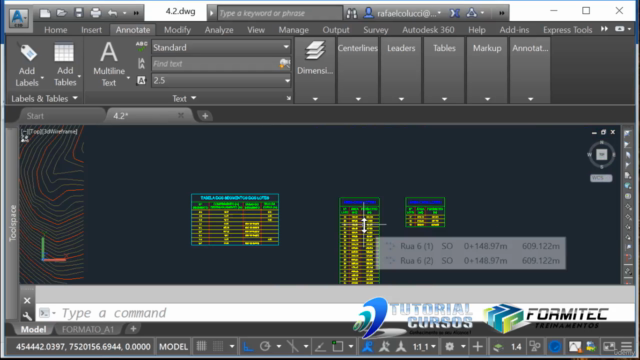Toggle show annotation objects blue icon
This screenshot has height=360, width=640.
click(367, 347)
